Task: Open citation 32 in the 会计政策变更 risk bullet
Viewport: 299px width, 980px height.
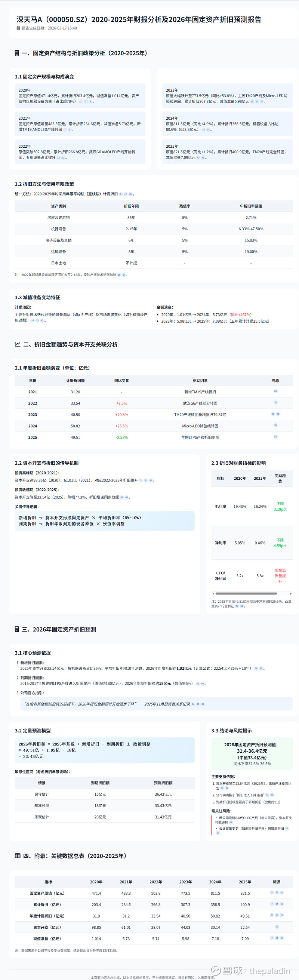Action: pyautogui.click(x=218, y=833)
